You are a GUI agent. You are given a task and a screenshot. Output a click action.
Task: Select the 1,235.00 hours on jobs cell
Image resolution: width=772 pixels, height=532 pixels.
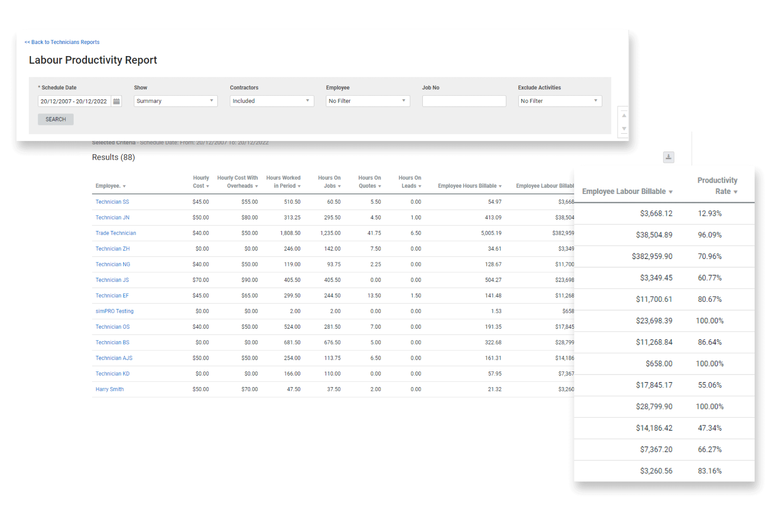pos(330,233)
